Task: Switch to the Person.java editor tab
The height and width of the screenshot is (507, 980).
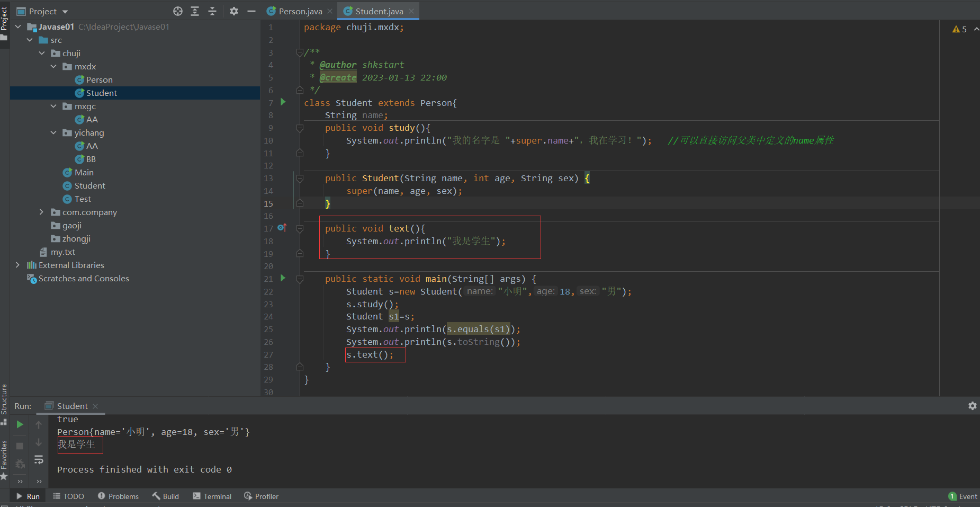Action: (x=300, y=11)
